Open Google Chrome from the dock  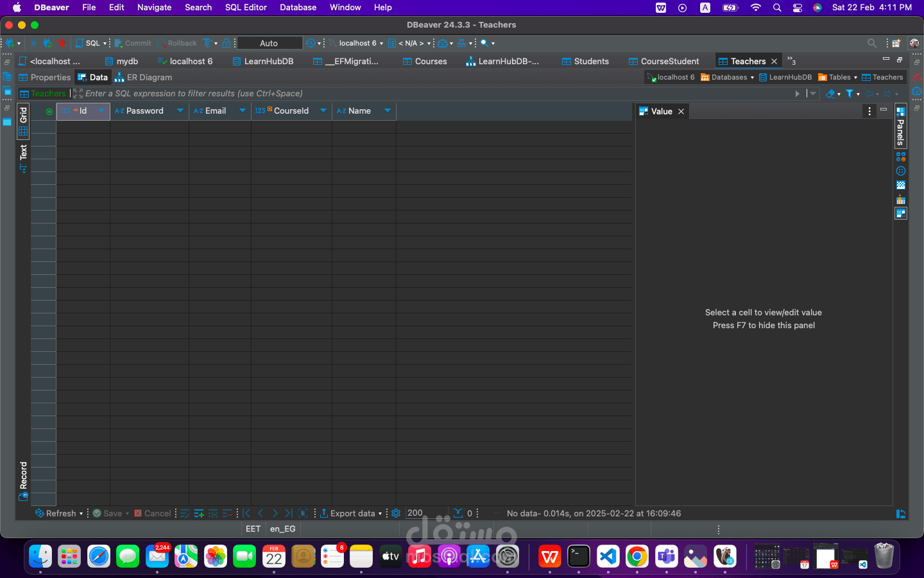coord(637,556)
